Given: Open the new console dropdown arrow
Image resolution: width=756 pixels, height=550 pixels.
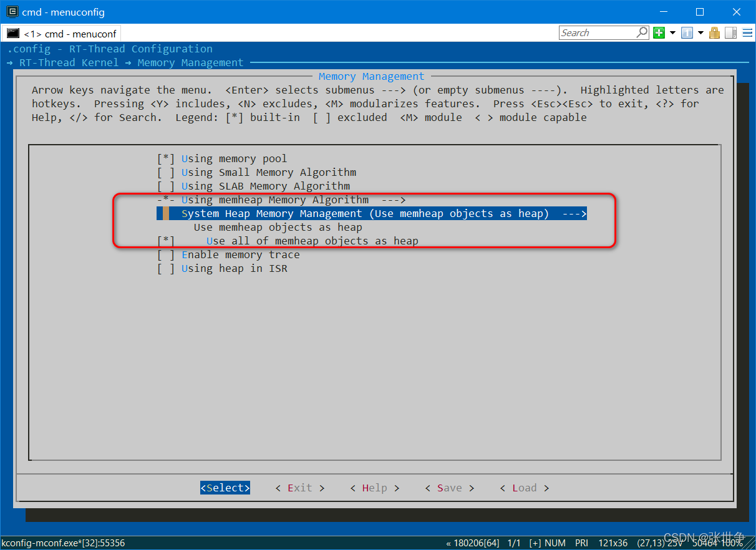Looking at the screenshot, I should coord(672,33).
